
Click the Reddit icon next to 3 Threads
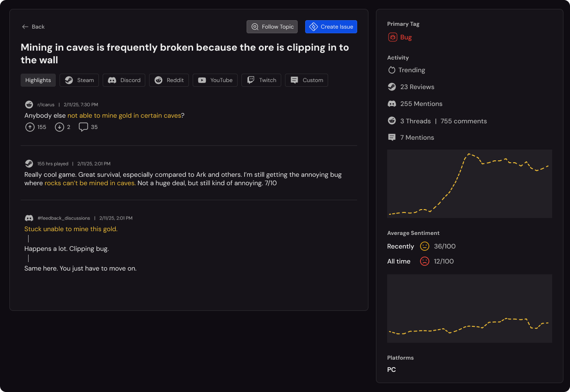tap(392, 121)
